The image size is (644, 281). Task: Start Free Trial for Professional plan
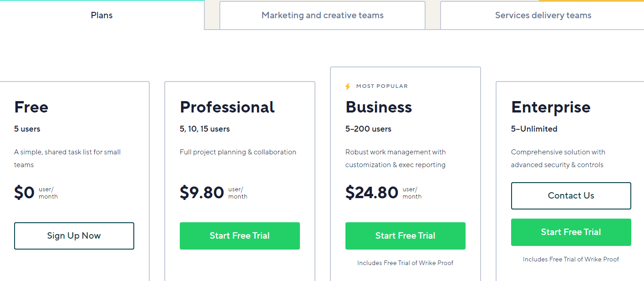pyautogui.click(x=240, y=236)
